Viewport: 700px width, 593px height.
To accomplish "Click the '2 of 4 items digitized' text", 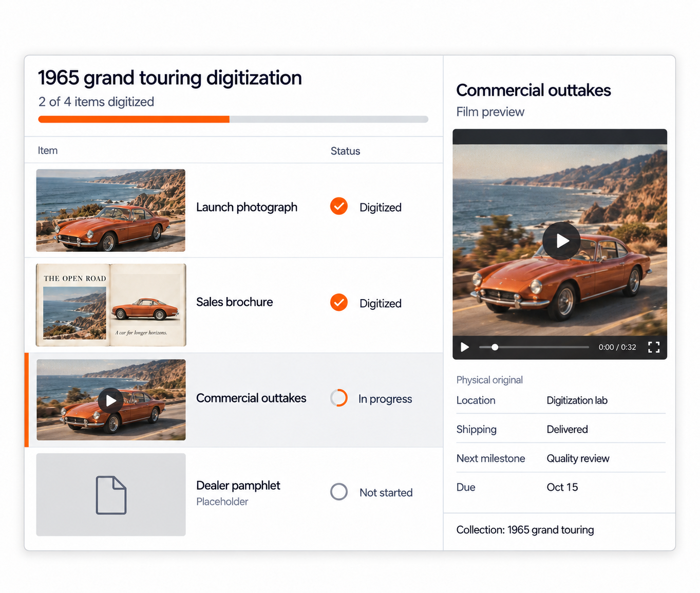I will 96,102.
